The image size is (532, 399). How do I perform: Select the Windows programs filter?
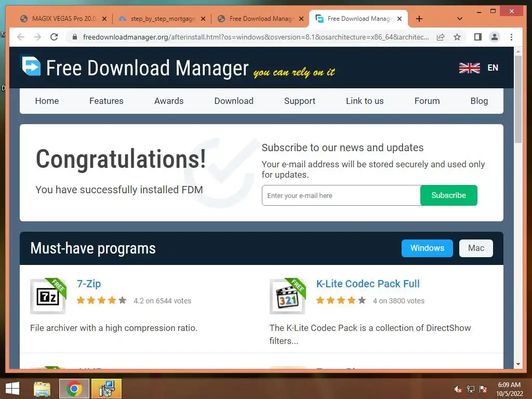[427, 248]
